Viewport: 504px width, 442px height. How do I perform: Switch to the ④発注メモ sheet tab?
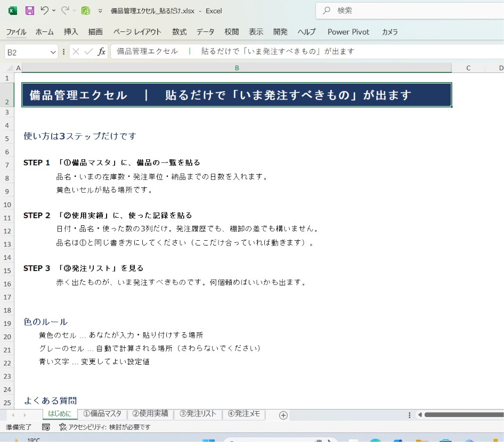click(x=243, y=414)
